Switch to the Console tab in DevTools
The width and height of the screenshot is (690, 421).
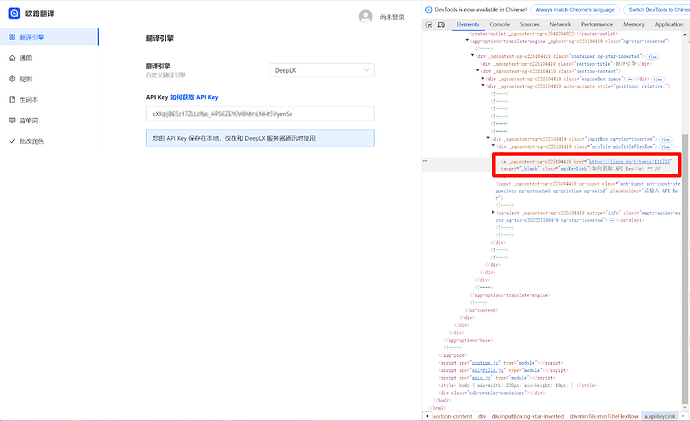[500, 23]
